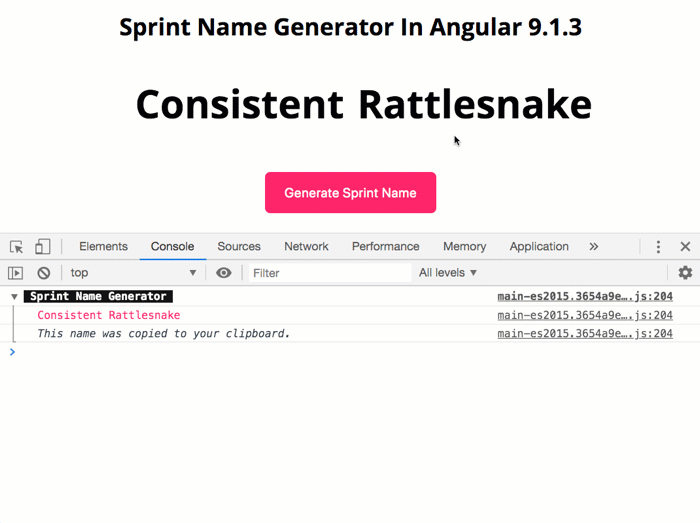
Task: Clear the console with the ban icon
Action: click(x=43, y=273)
